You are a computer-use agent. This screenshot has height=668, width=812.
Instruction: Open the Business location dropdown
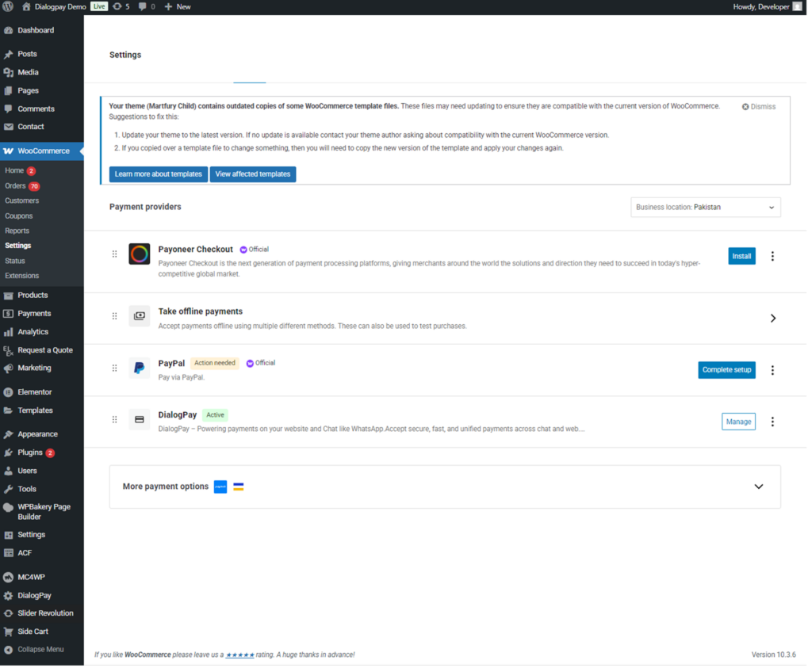click(705, 208)
